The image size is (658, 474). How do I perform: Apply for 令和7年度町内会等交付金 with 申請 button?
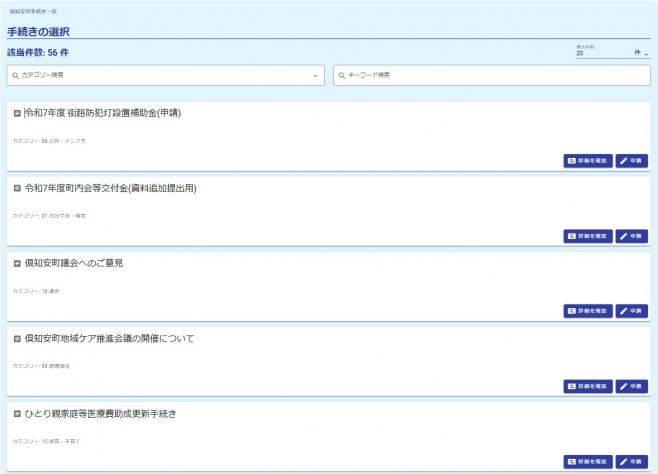(x=632, y=236)
